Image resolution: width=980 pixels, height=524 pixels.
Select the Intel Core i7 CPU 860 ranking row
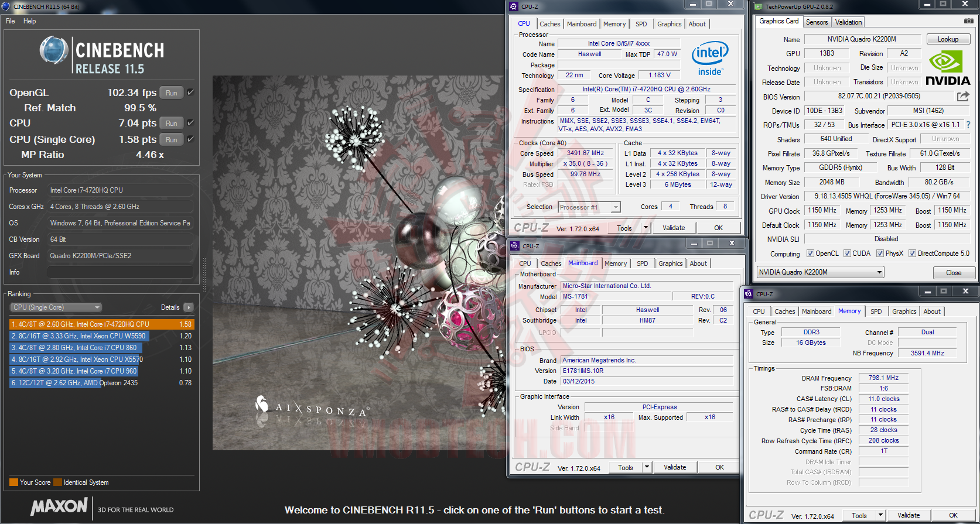(101, 348)
